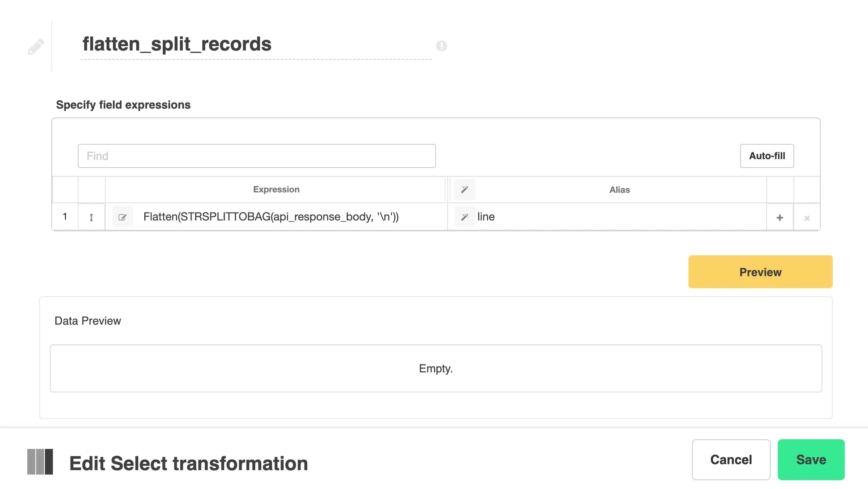Viewport: 868px width, 489px height.
Task: Click the x icon to remove the expression row
Action: [x=807, y=217]
